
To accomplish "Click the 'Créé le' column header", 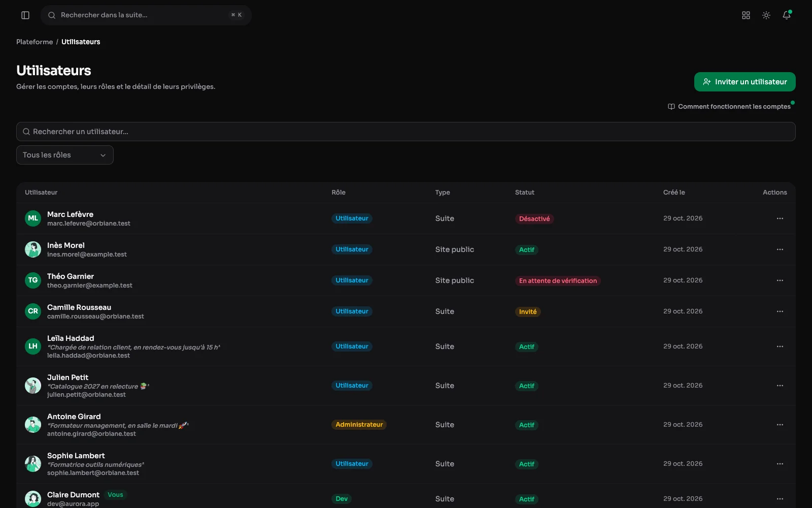I will [674, 193].
